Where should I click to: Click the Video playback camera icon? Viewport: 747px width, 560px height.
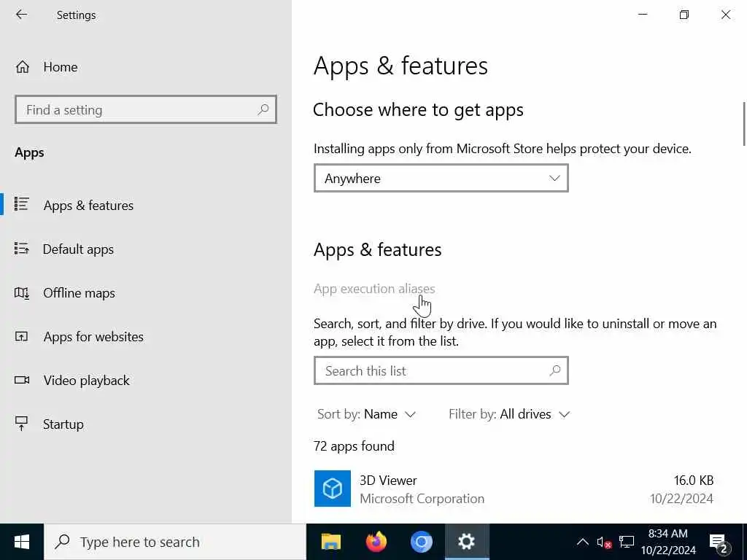pos(21,379)
